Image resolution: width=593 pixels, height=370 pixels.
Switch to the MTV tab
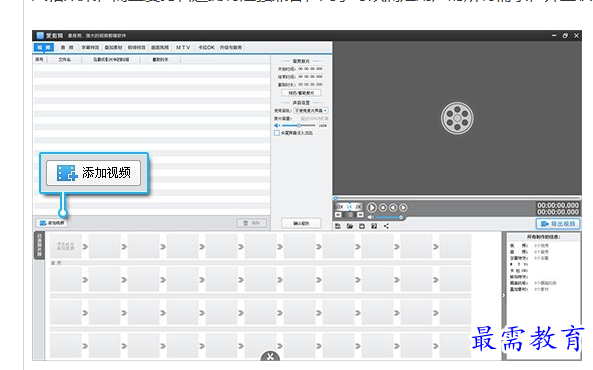click(183, 48)
